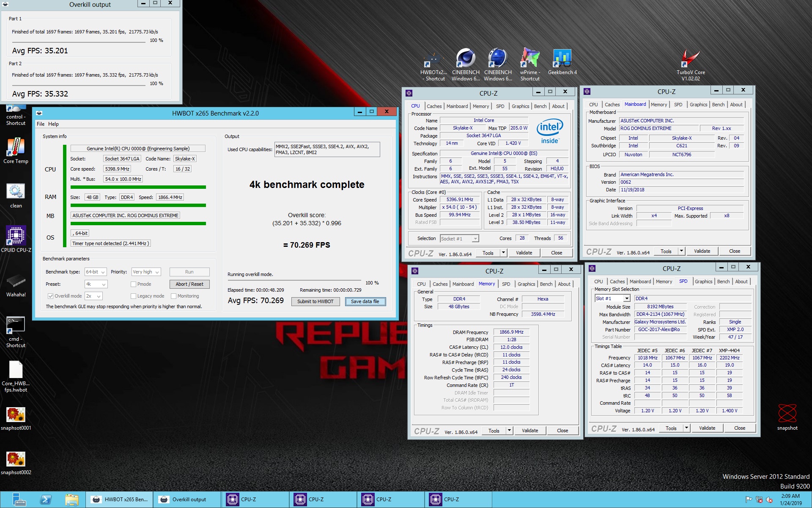Open Help menu in HWBOT benchmark
The height and width of the screenshot is (508, 812).
(x=53, y=124)
